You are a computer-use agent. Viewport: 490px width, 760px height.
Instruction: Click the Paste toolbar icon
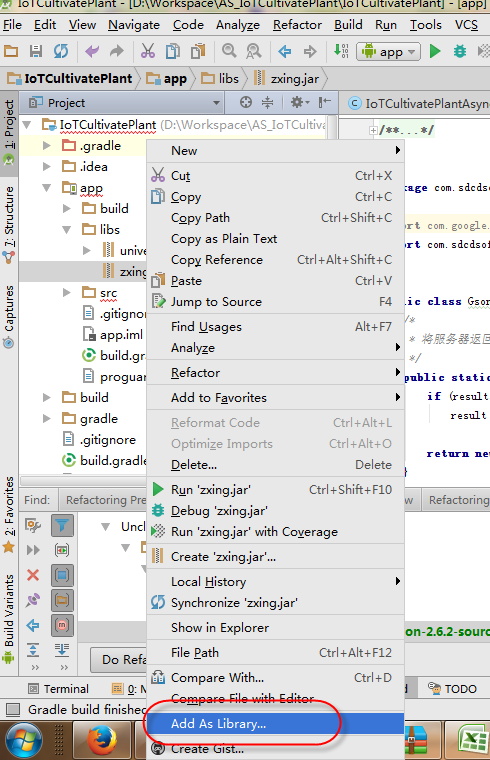(198, 51)
